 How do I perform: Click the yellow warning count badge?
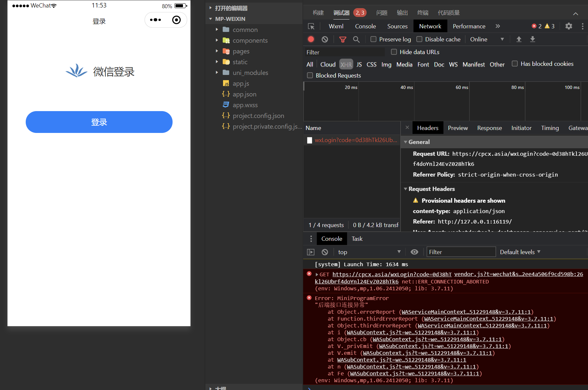550,26
